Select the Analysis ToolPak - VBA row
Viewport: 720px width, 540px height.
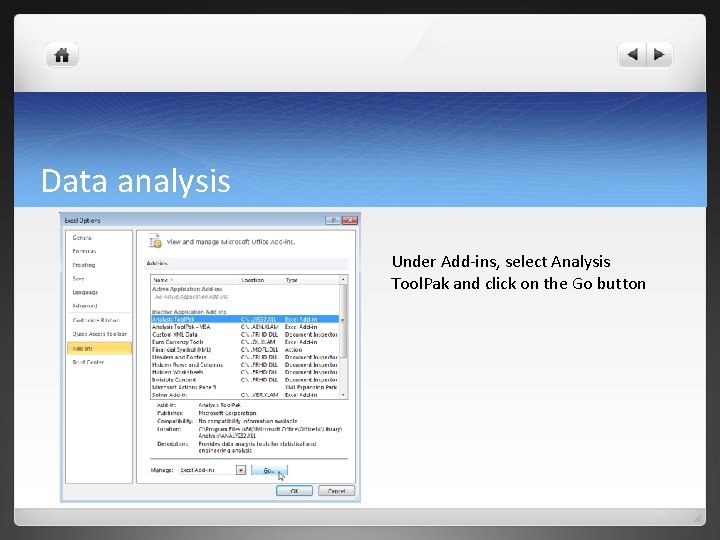pyautogui.click(x=245, y=327)
